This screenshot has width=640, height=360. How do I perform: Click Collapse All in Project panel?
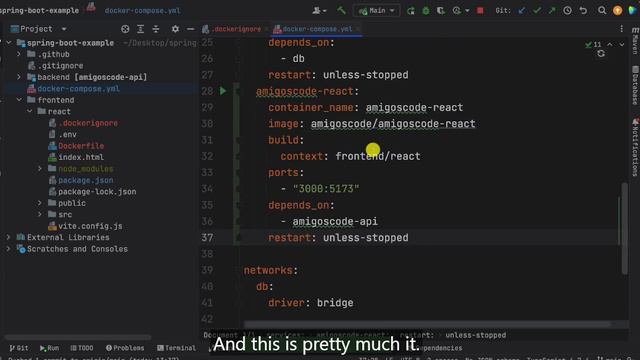click(156, 29)
